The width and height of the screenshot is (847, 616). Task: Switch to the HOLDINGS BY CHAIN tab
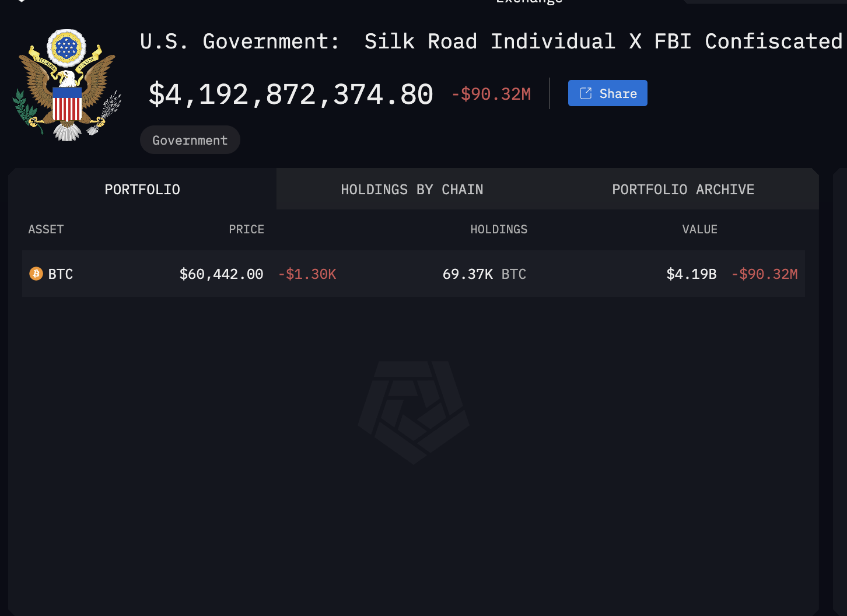coord(411,189)
